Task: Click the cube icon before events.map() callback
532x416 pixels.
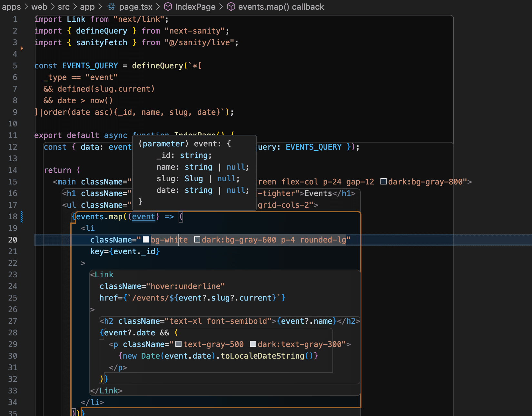Action: (x=231, y=6)
